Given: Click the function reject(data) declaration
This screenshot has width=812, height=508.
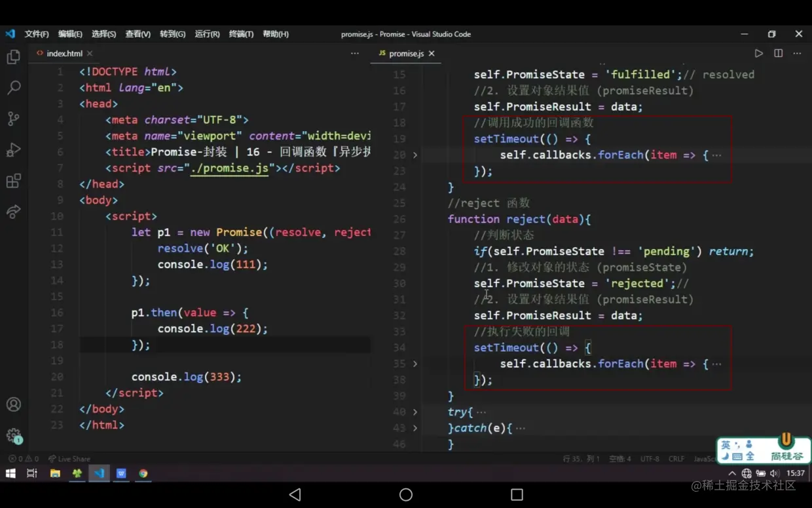Looking at the screenshot, I should coord(519,220).
